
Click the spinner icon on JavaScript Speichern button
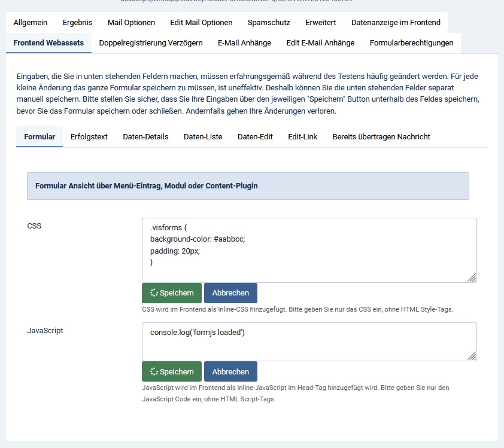pyautogui.click(x=154, y=371)
